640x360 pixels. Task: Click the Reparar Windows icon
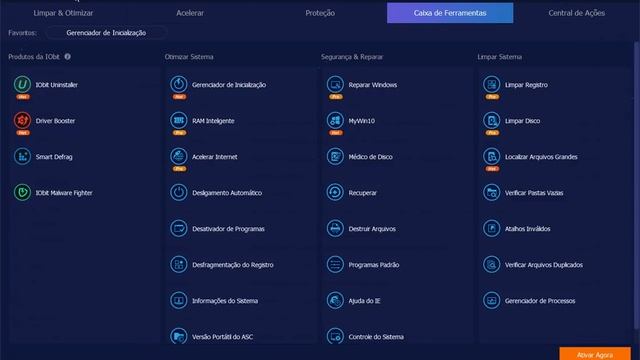pyautogui.click(x=335, y=84)
